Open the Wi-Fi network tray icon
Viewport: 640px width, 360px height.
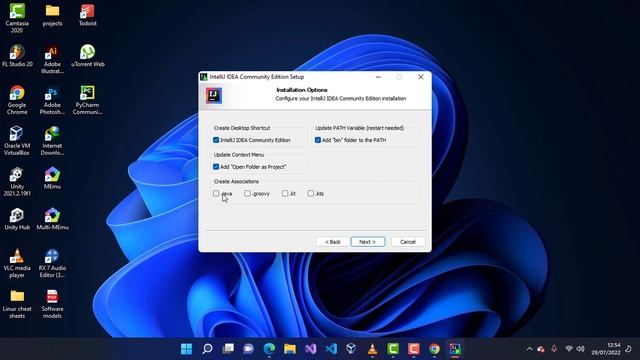[x=569, y=349]
